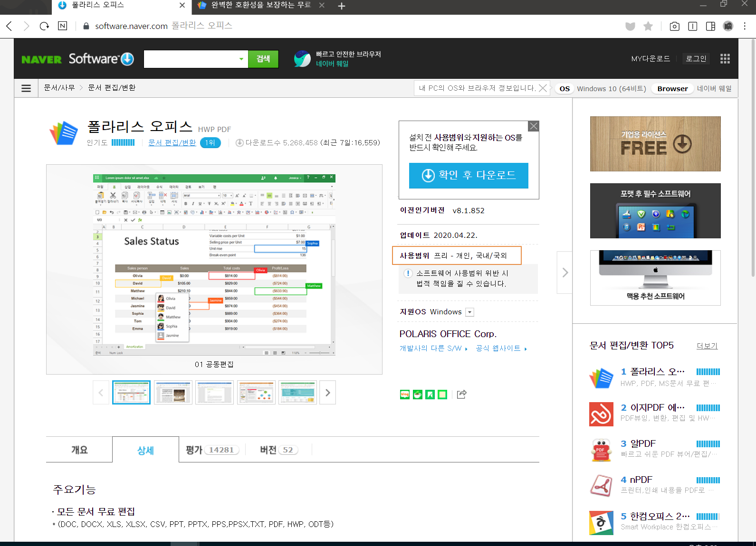
Task: Open MY다운로드 page
Action: 651,58
